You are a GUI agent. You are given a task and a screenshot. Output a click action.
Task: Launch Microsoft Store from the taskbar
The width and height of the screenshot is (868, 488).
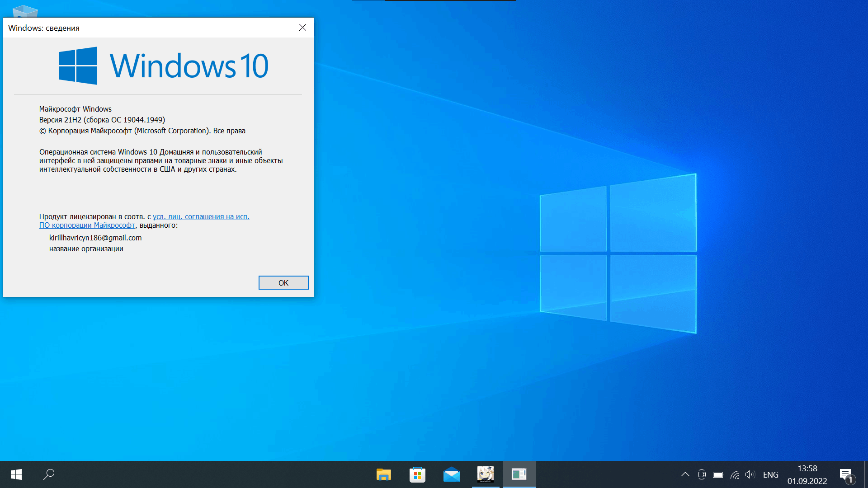pyautogui.click(x=417, y=474)
